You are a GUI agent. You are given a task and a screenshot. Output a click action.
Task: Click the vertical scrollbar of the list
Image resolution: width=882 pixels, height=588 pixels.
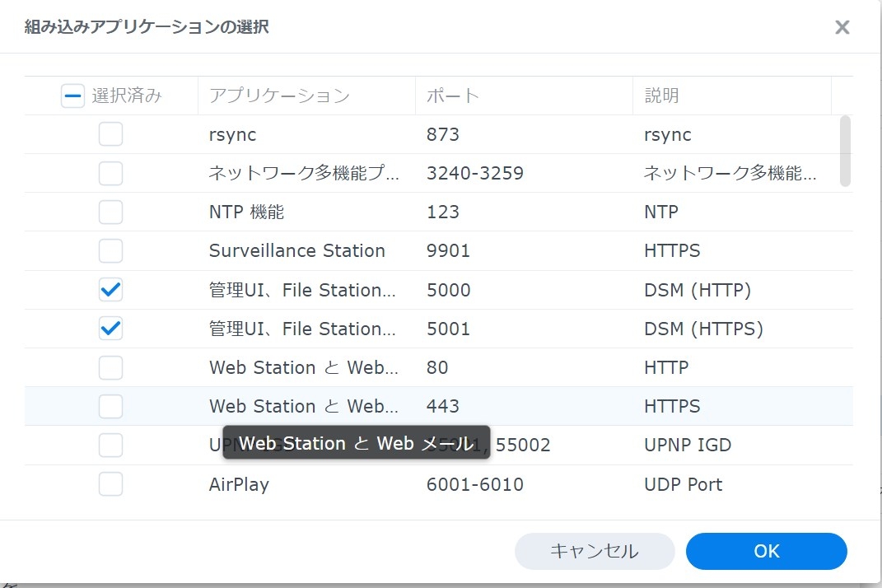pos(845,152)
